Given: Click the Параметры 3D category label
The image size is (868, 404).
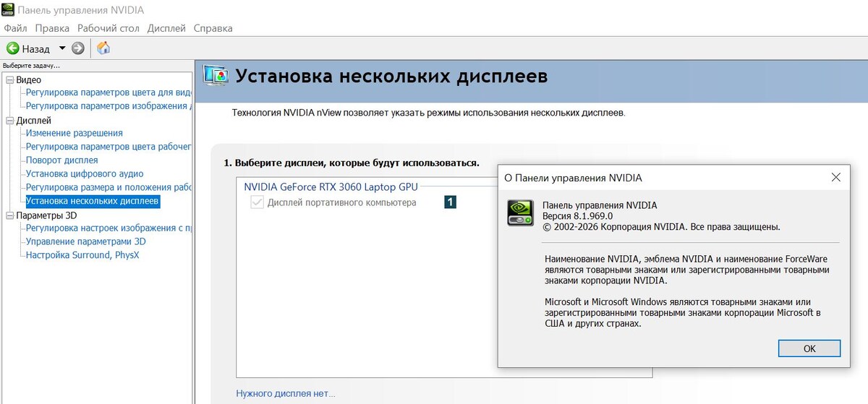Looking at the screenshot, I should 46,215.
